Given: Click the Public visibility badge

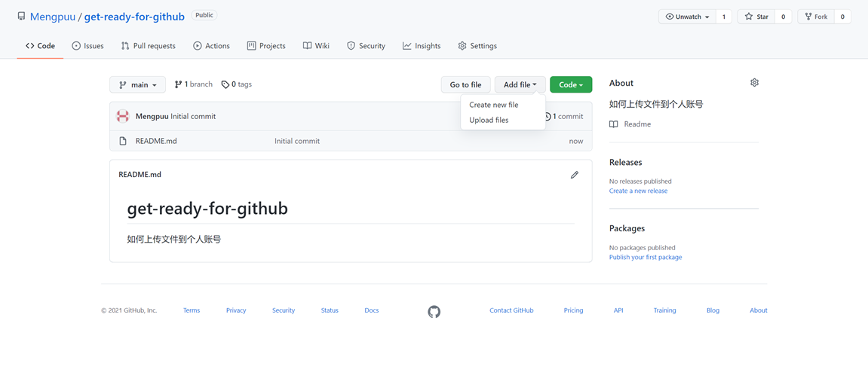Looking at the screenshot, I should 204,16.
